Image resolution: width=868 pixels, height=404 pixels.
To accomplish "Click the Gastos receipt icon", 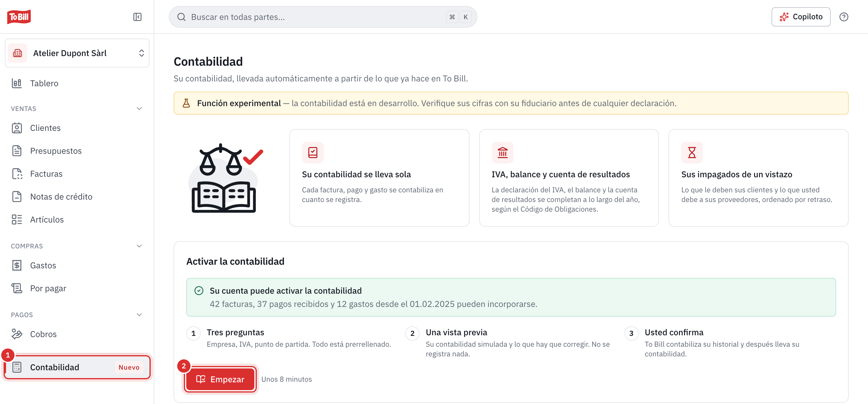I will (x=17, y=266).
